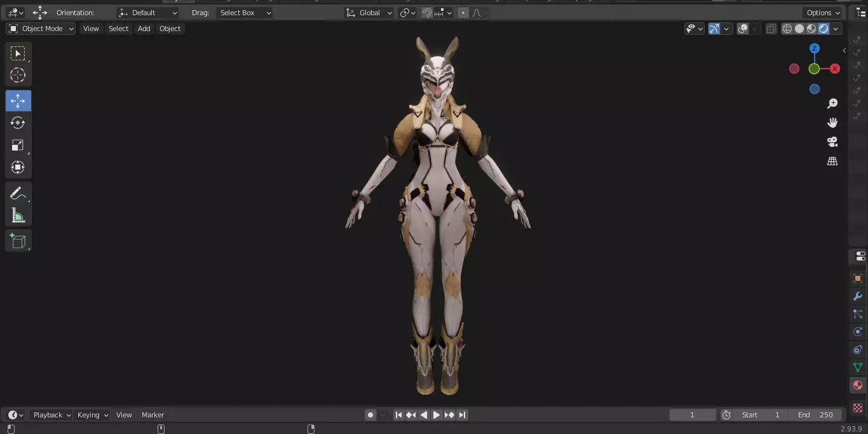Click the zoom magnifier viewport icon

click(x=832, y=104)
